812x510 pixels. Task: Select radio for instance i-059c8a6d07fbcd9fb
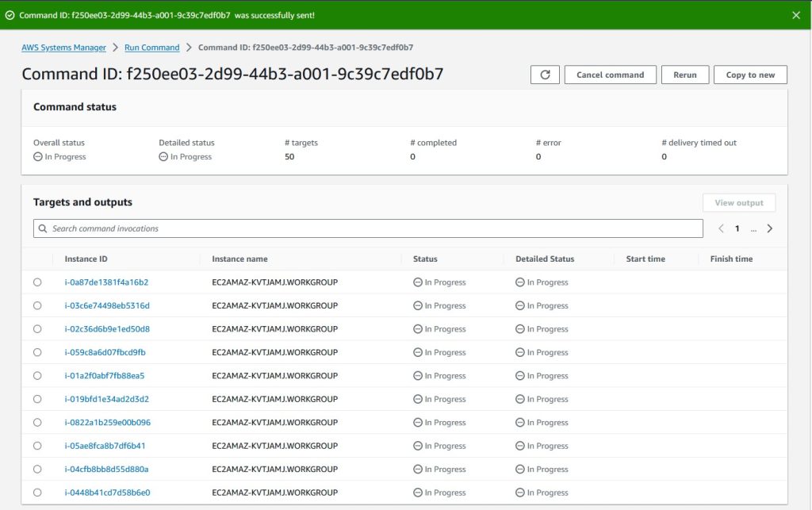(x=37, y=352)
